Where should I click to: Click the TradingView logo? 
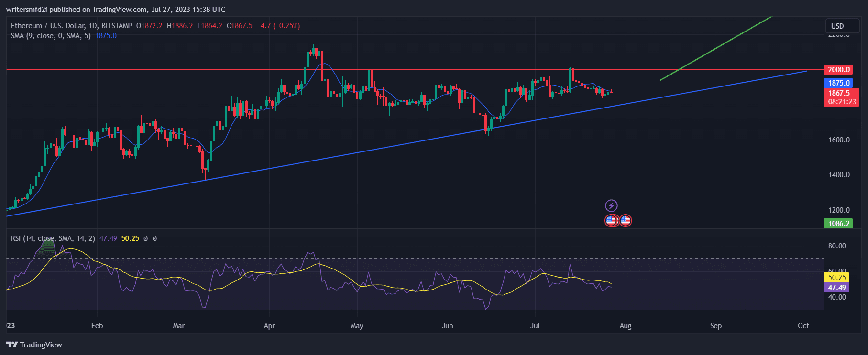34,344
